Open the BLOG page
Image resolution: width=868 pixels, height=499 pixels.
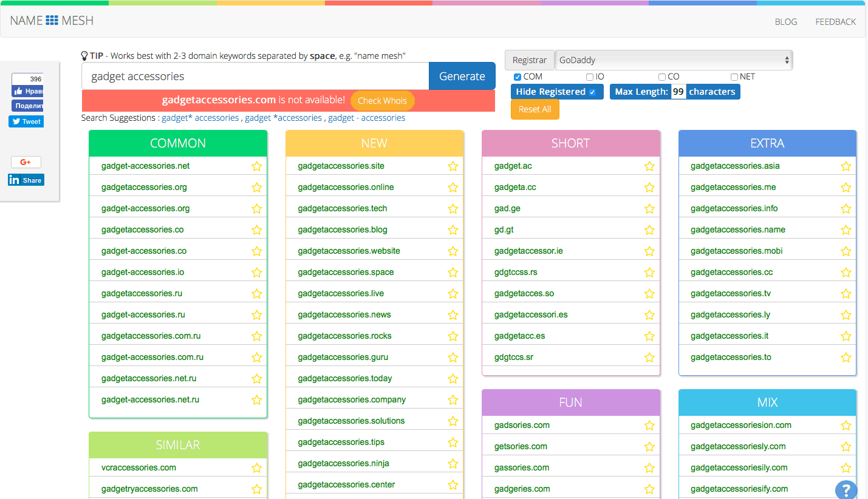click(x=785, y=21)
